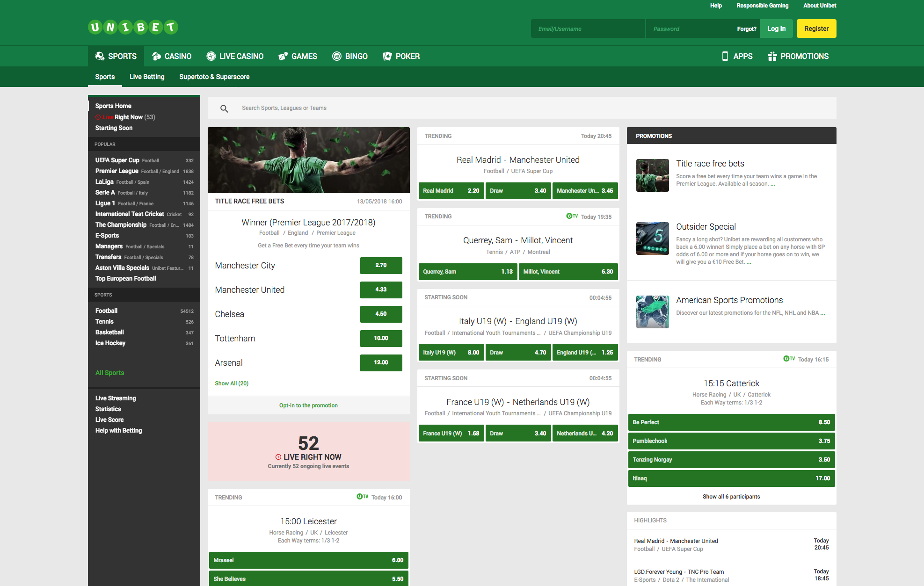Open About Unibet link
Image resolution: width=924 pixels, height=586 pixels.
click(820, 6)
